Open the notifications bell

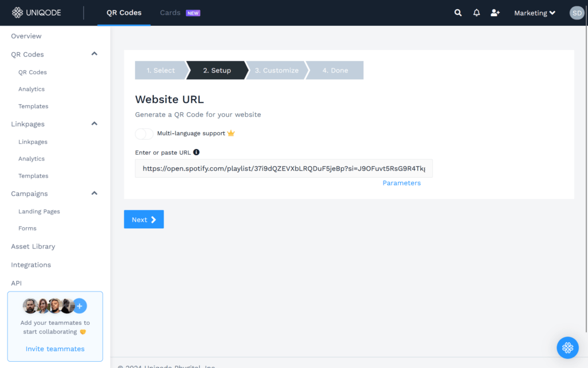[476, 13]
